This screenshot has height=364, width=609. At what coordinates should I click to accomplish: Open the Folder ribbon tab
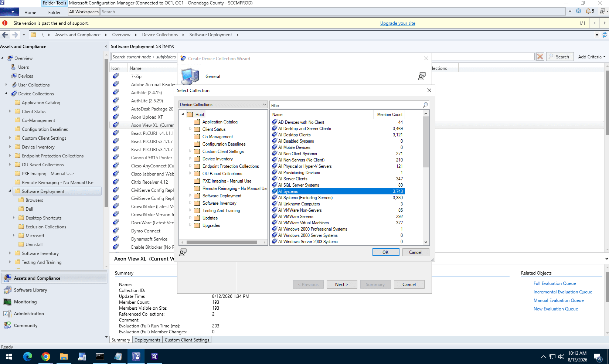click(x=54, y=12)
